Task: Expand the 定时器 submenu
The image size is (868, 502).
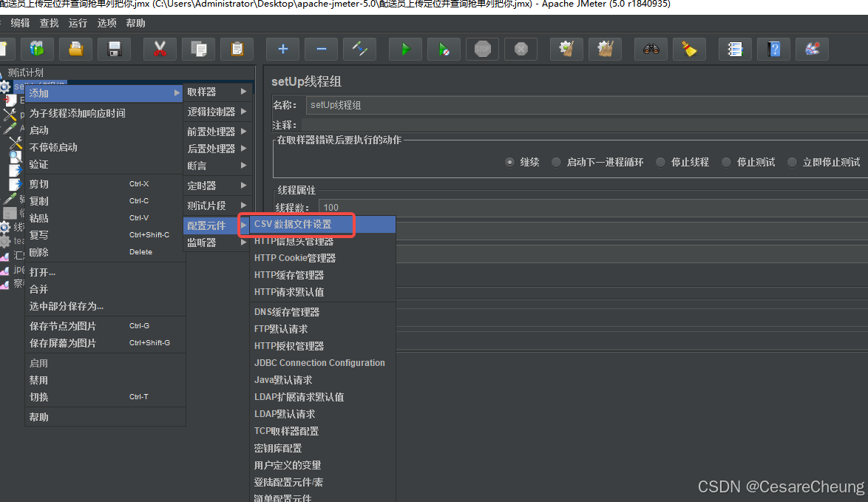Action: pos(217,186)
